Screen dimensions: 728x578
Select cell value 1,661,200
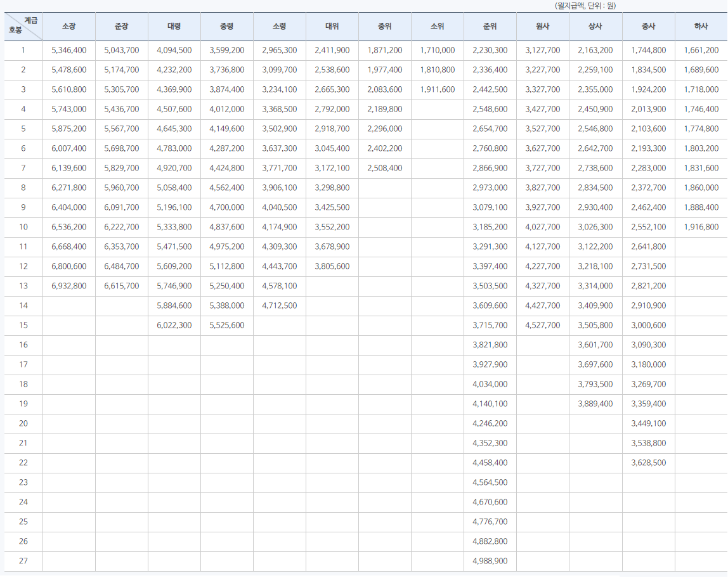coord(701,50)
